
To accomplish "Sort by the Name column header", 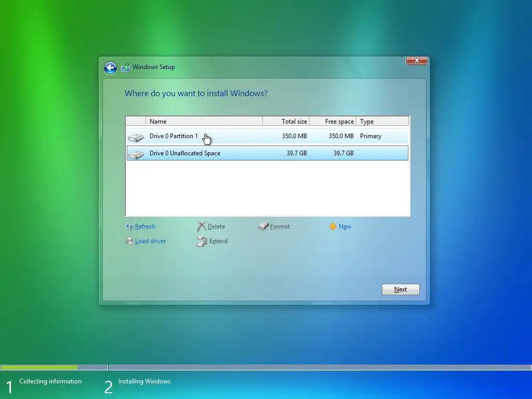I will point(204,121).
